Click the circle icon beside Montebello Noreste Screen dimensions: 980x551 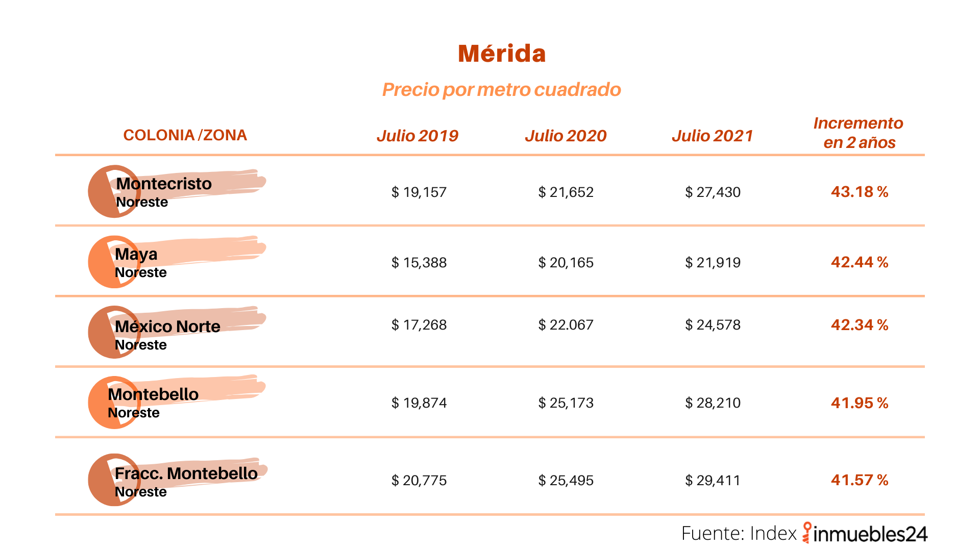[114, 403]
